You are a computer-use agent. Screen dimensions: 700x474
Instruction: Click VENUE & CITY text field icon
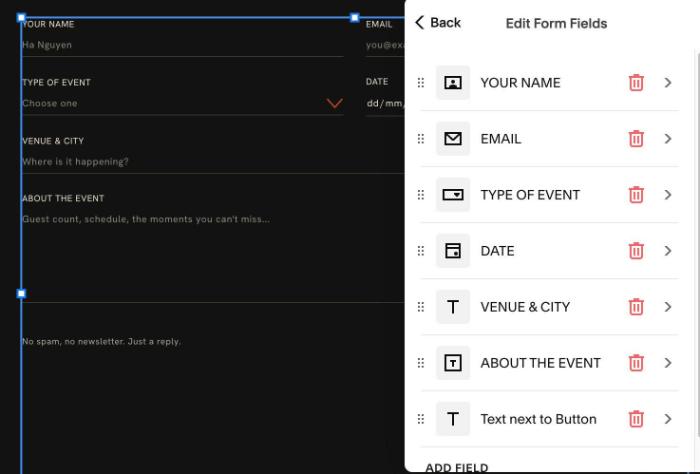pyautogui.click(x=453, y=307)
